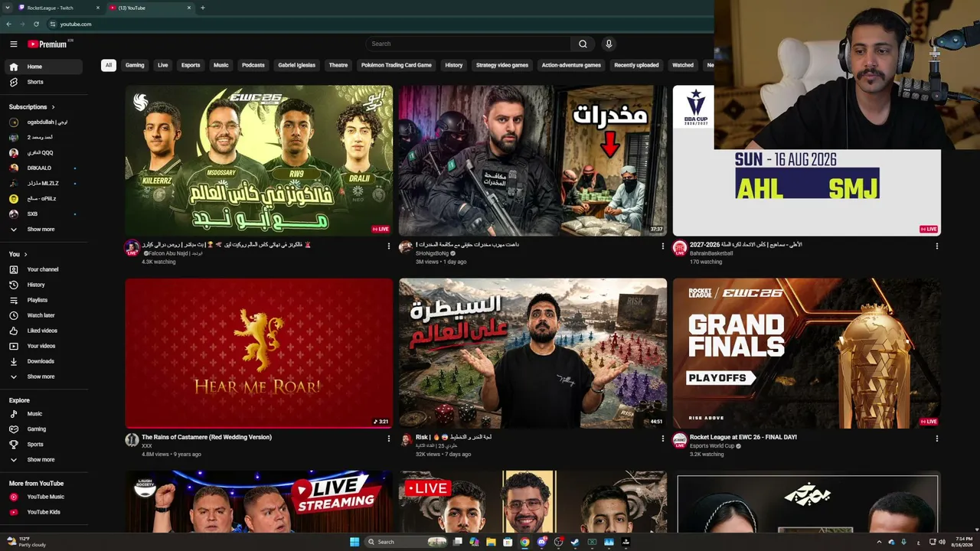Switch to the RocketLeague - Twitch browser tab

click(60, 8)
